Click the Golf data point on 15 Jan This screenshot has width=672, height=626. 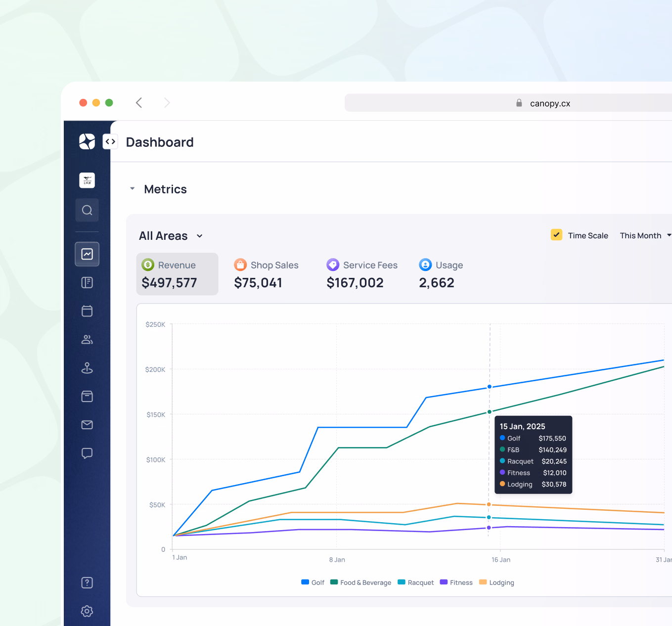(490, 387)
